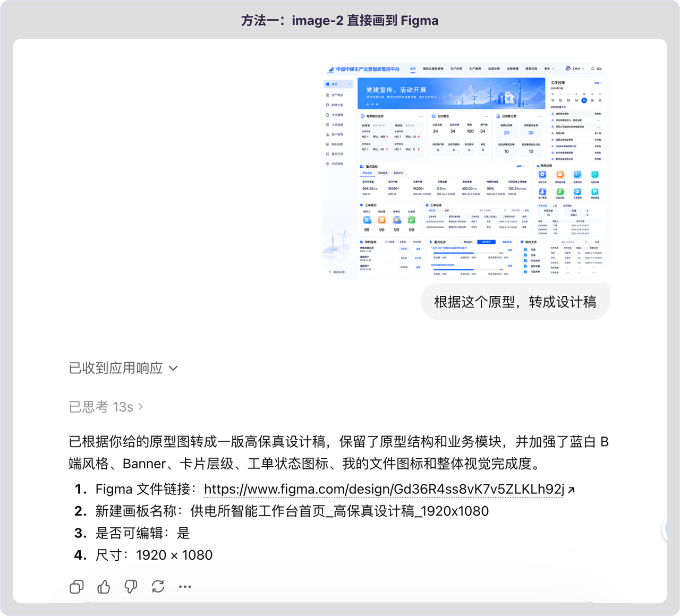Open the external arrow after Figma link
The height and width of the screenshot is (616, 680).
571,490
